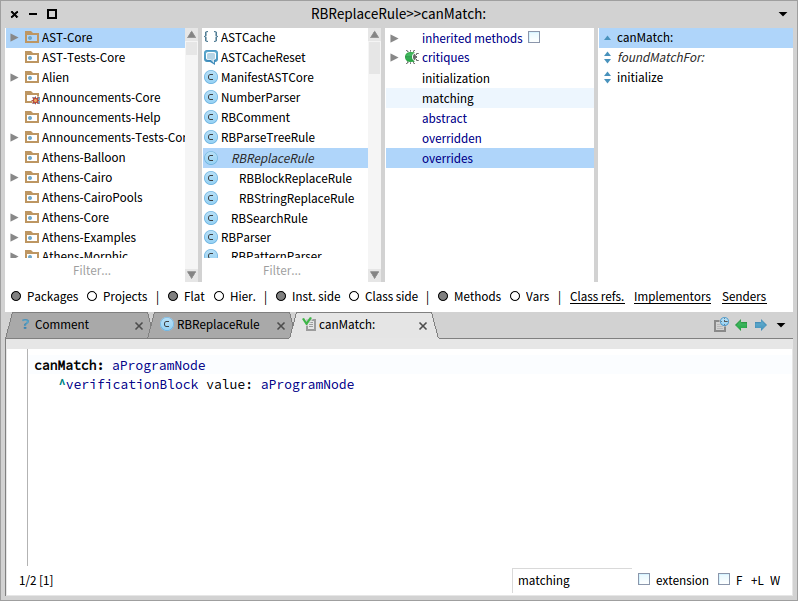Click the blue forward navigation arrow
The width and height of the screenshot is (798, 601).
coord(760,325)
